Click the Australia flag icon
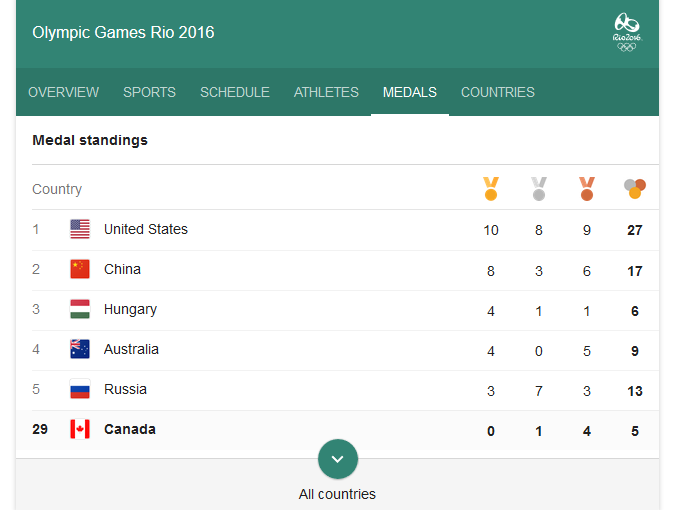This screenshot has width=692, height=510. point(80,349)
